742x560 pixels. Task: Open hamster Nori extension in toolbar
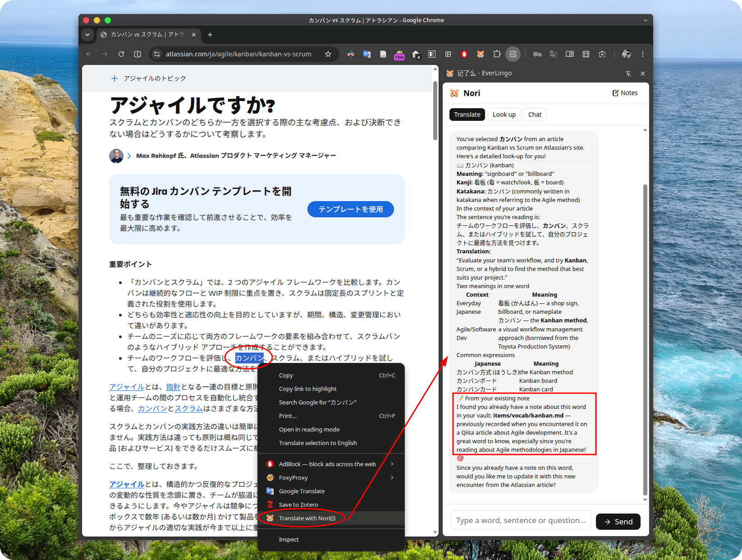point(481,54)
